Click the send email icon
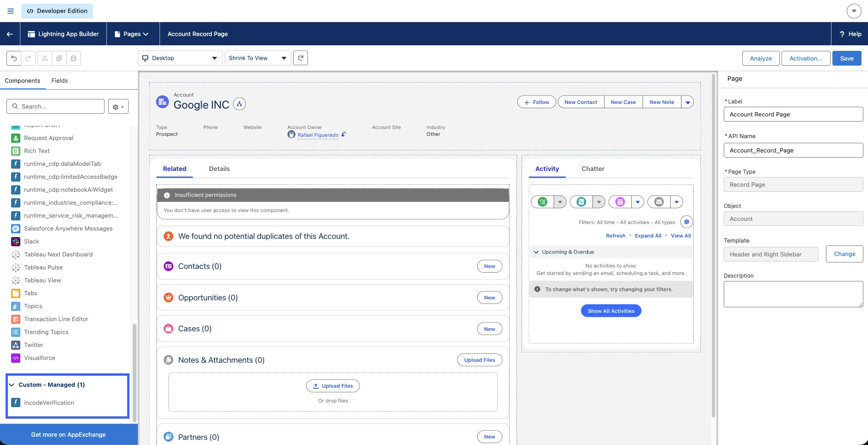This screenshot has width=868, height=445. 659,202
